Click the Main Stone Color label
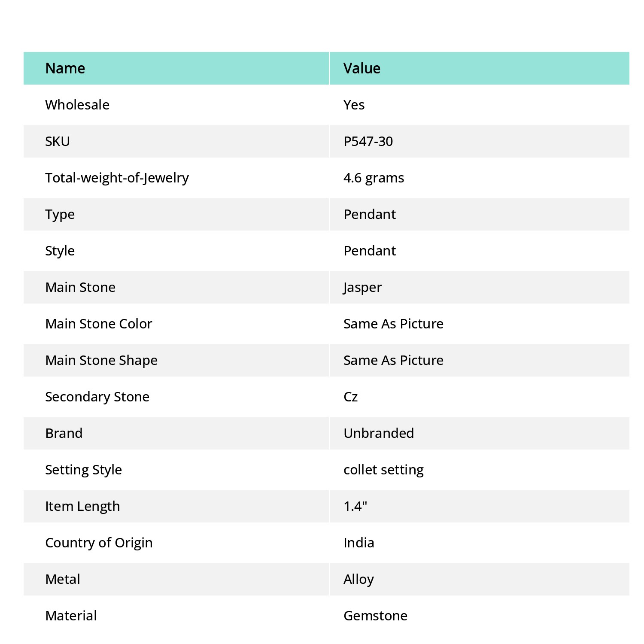The height and width of the screenshot is (644, 644). pos(99,324)
